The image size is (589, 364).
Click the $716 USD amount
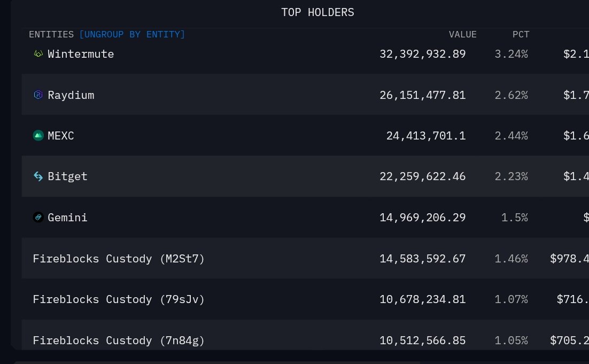tap(573, 299)
